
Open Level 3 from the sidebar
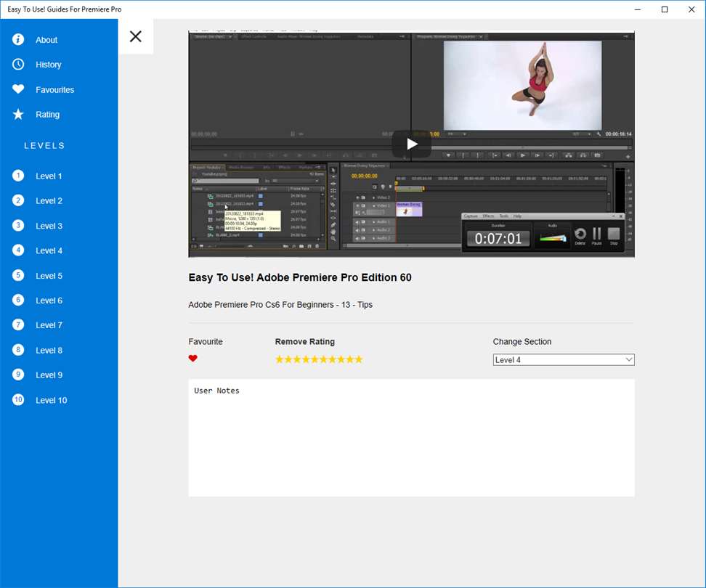[49, 226]
